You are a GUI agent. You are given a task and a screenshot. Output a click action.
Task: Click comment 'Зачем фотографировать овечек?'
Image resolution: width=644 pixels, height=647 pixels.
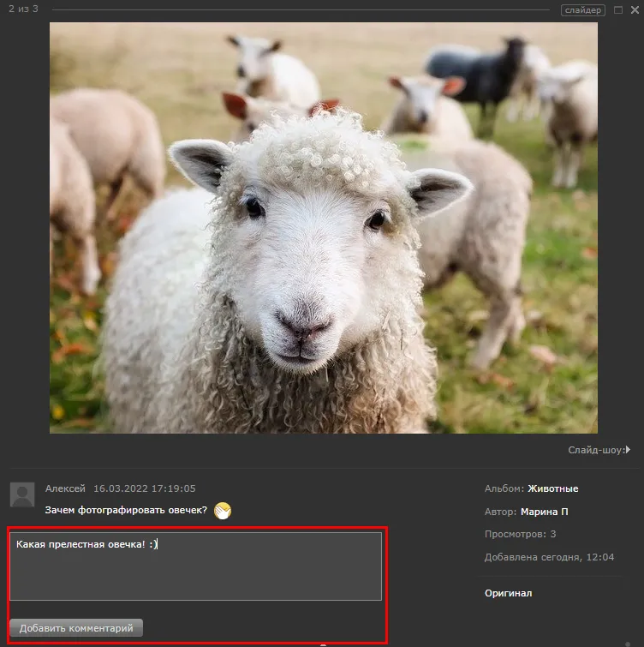(x=126, y=510)
